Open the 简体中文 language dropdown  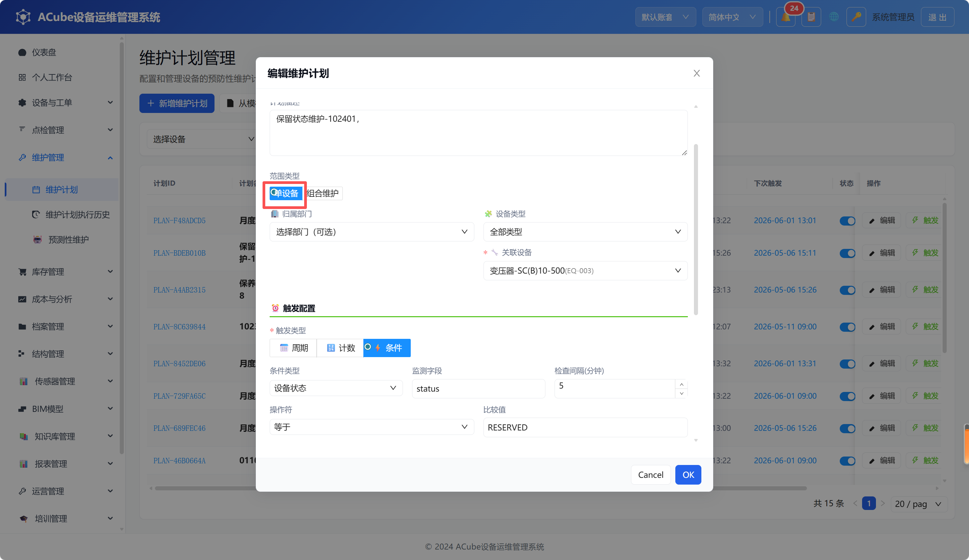[733, 17]
